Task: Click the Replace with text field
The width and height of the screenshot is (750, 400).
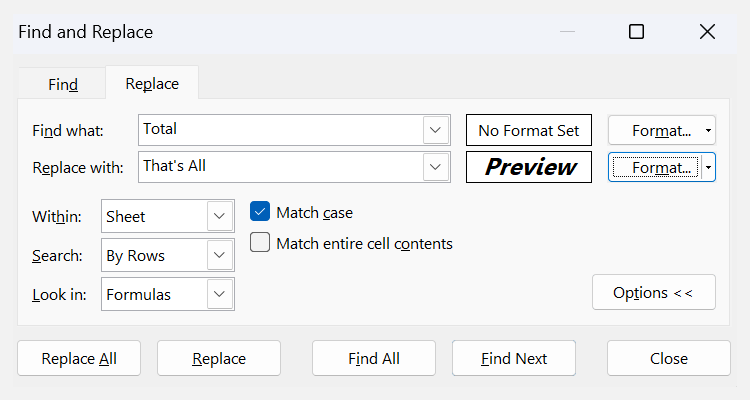Action: (280, 167)
